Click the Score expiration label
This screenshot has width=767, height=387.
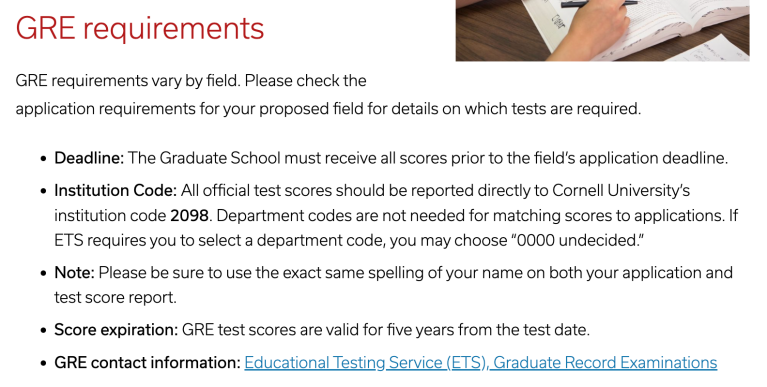(x=116, y=330)
